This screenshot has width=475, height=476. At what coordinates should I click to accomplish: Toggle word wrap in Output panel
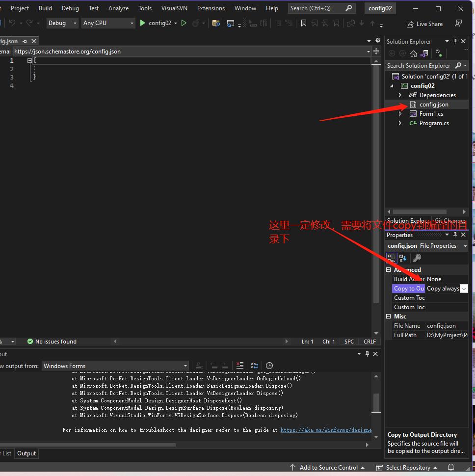tap(254, 366)
